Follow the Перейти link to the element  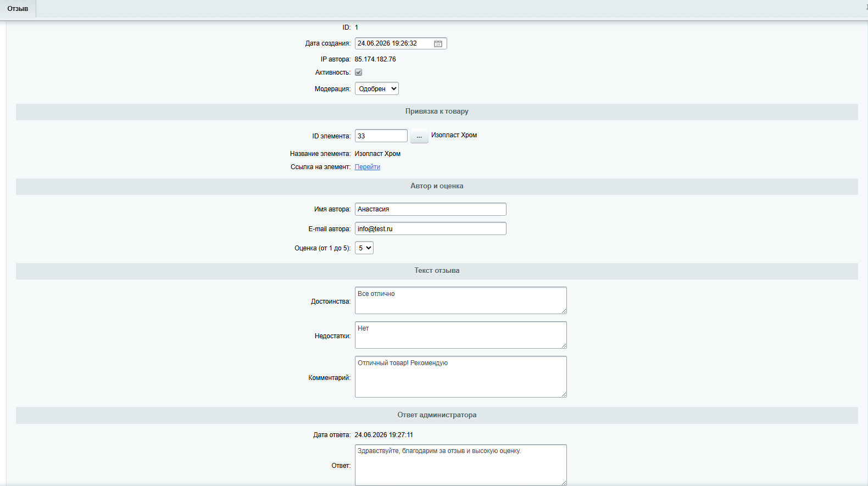(368, 167)
